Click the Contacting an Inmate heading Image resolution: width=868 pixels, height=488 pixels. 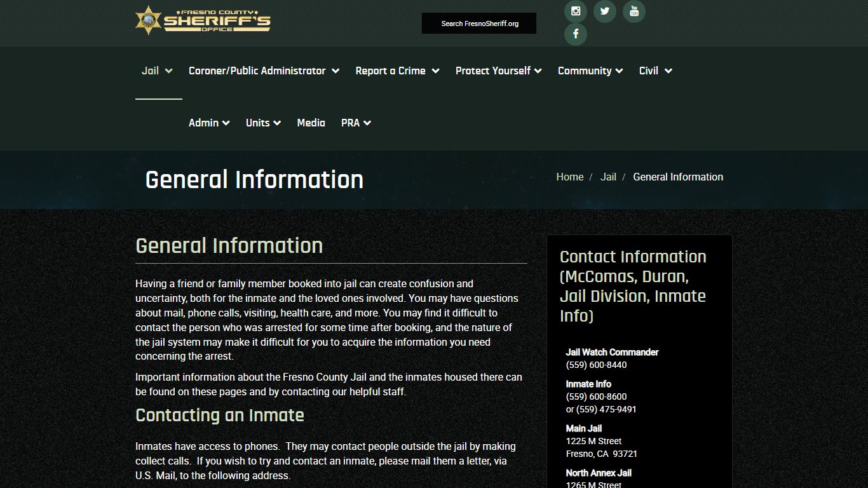[220, 415]
